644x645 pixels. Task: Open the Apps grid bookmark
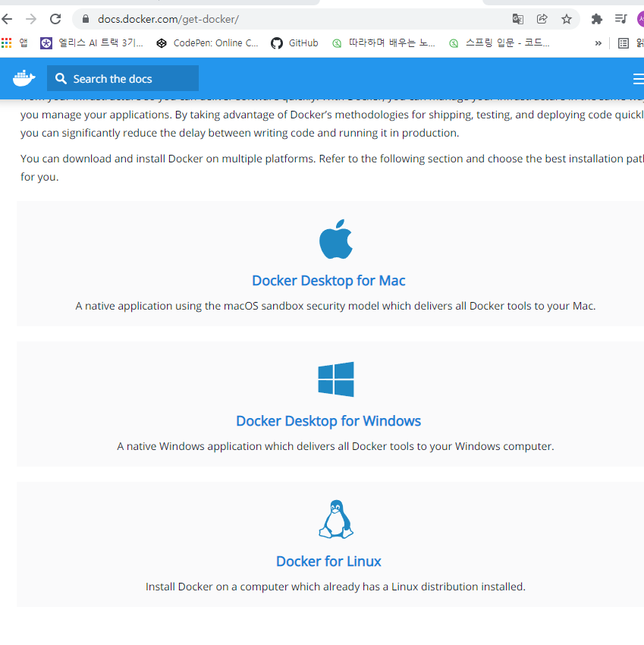(15, 42)
